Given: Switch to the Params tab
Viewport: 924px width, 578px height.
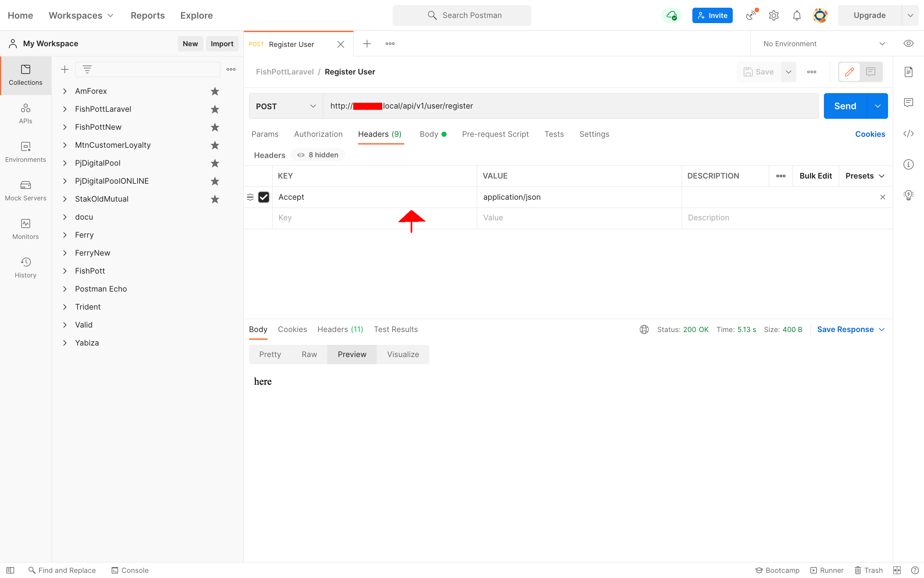Looking at the screenshot, I should 265,134.
